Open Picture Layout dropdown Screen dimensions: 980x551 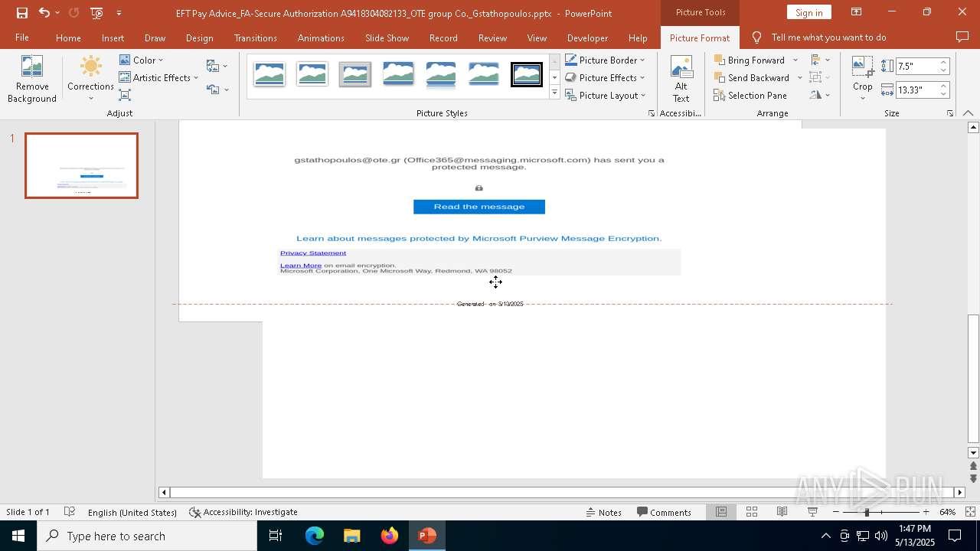click(605, 95)
